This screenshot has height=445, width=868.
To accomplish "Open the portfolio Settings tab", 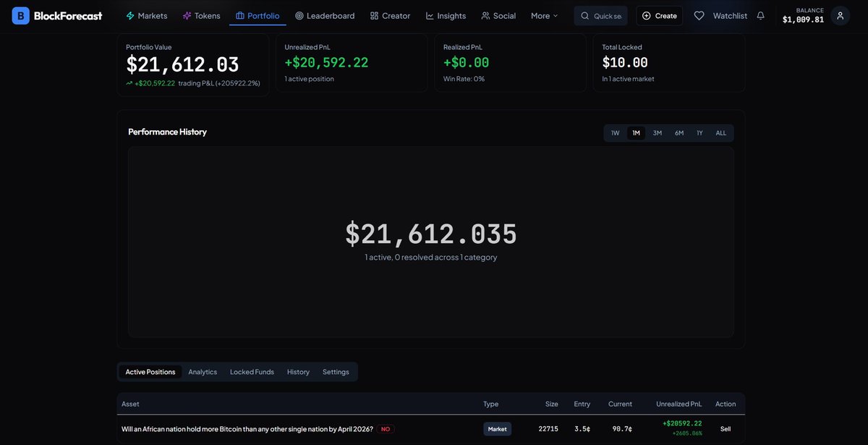I will click(x=336, y=372).
